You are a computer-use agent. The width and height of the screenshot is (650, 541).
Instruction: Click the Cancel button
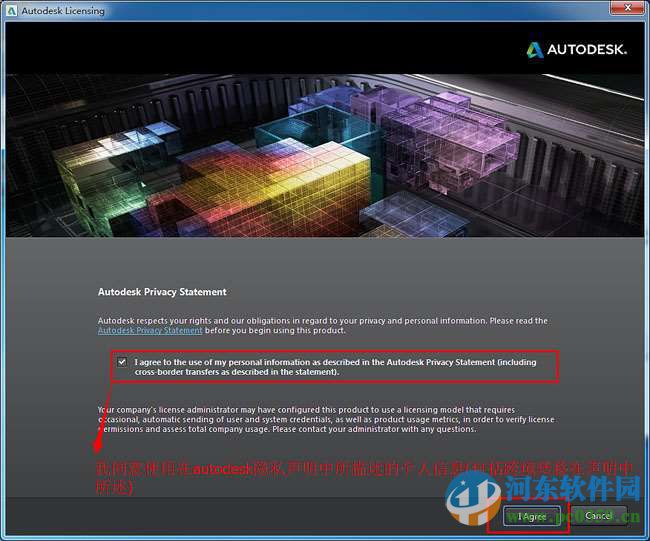tap(598, 516)
